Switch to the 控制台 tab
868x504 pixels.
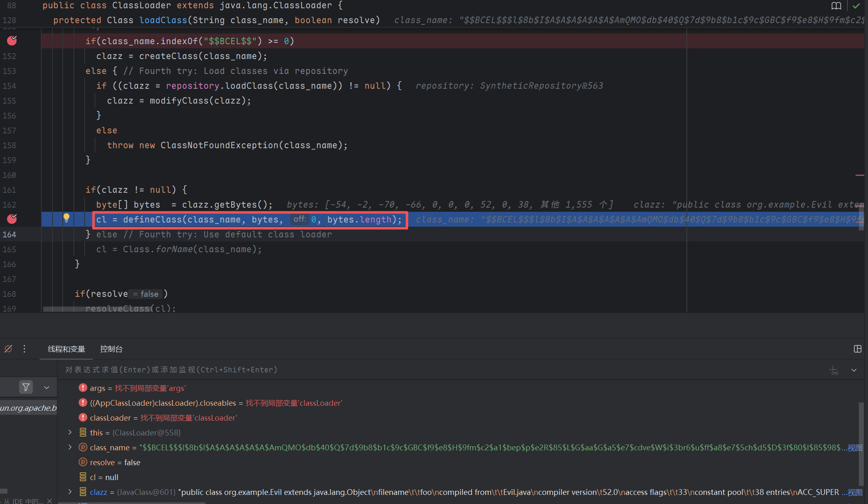(111, 349)
